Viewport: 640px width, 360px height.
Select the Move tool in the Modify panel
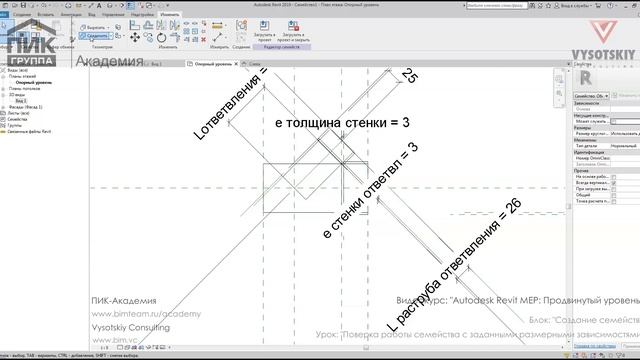135,38
